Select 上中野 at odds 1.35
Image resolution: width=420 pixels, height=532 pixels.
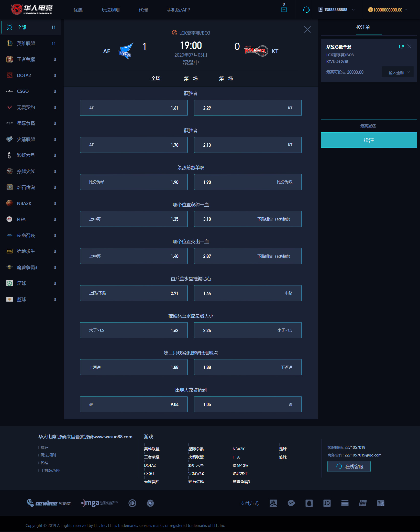click(134, 219)
